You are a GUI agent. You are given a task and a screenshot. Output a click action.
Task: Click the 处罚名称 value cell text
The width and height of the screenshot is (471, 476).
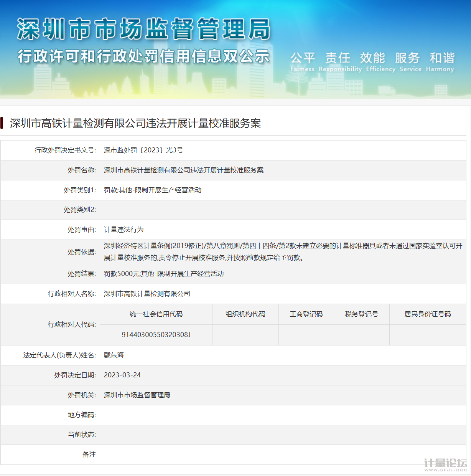184,170
